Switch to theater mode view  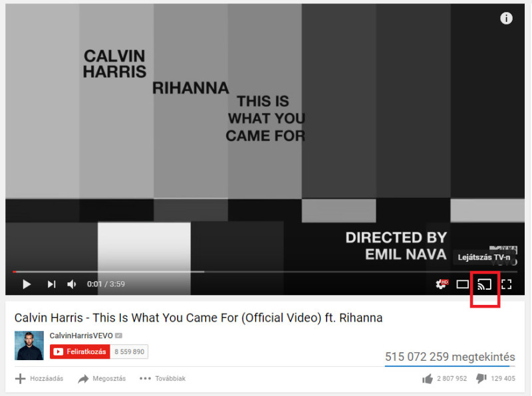pos(462,284)
